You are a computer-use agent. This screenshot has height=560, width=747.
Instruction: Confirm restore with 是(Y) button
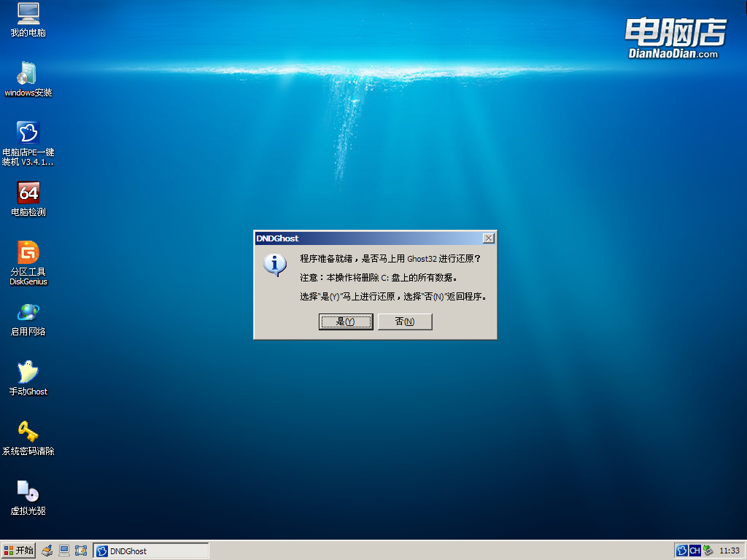[x=346, y=322]
